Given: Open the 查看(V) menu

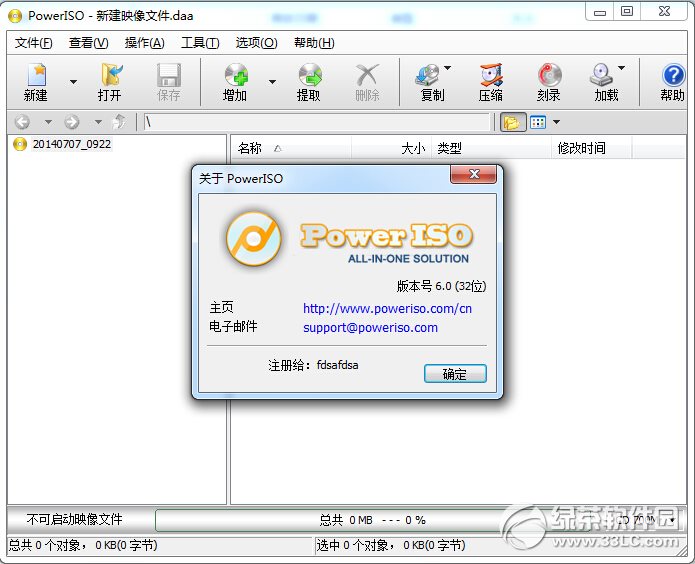Looking at the screenshot, I should click(89, 43).
